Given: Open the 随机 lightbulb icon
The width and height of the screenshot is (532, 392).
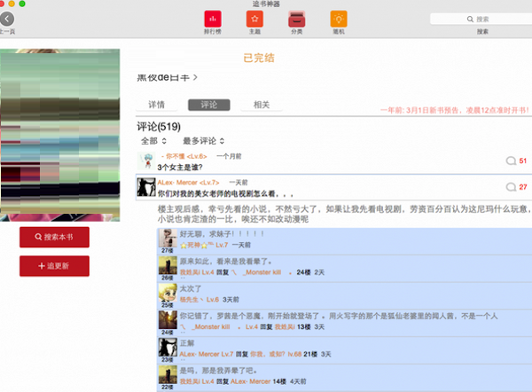Looking at the screenshot, I should coord(339,19).
